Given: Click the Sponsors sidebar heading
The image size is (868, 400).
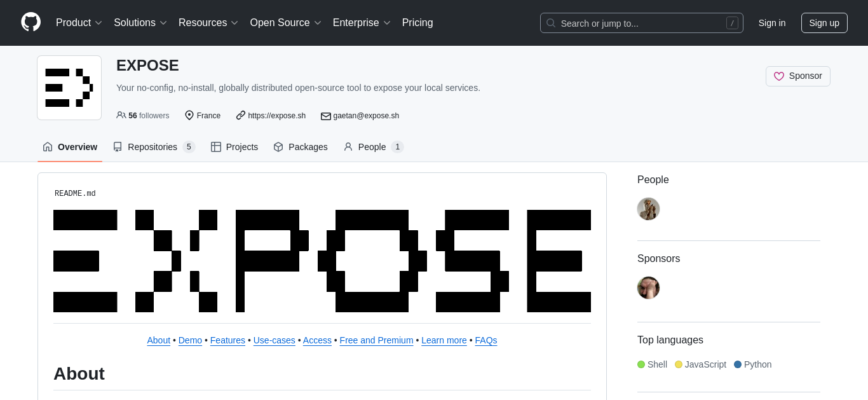Looking at the screenshot, I should click(659, 259).
